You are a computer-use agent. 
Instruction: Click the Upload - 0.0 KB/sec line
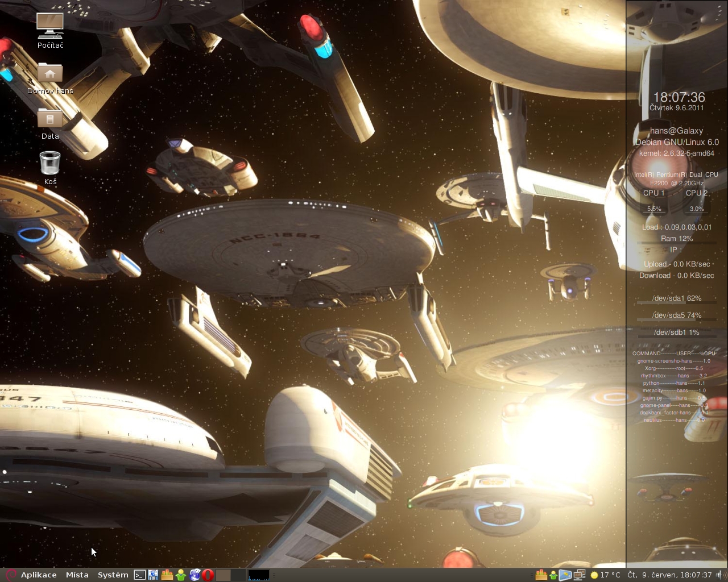coord(677,264)
